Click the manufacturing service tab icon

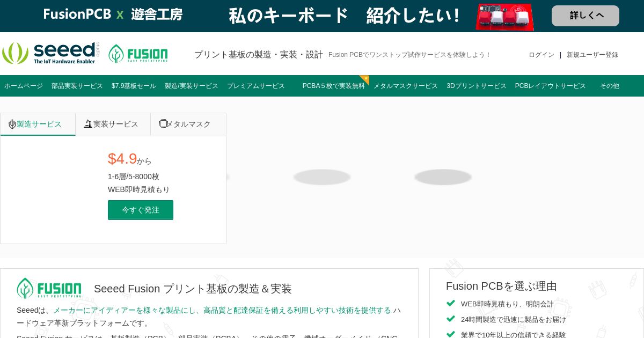click(12, 124)
